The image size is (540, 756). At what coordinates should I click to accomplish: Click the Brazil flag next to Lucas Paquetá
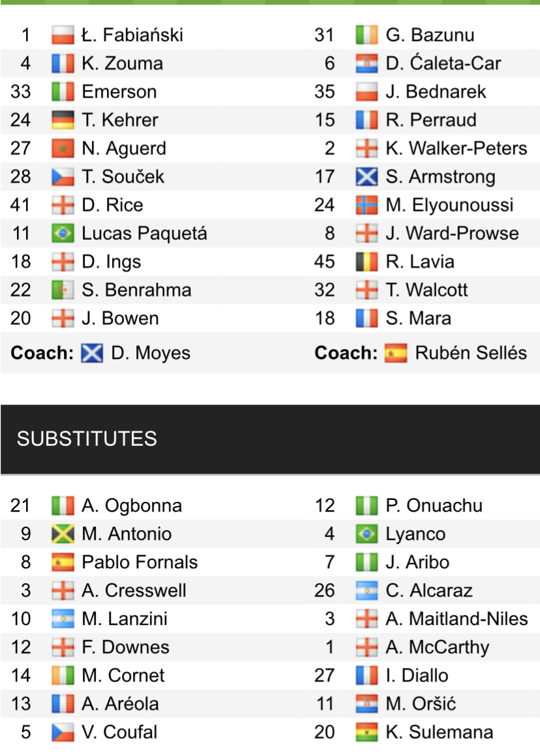click(63, 233)
